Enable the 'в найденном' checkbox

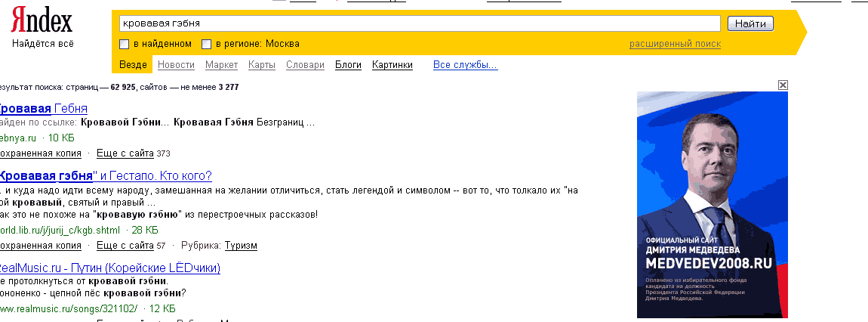125,44
